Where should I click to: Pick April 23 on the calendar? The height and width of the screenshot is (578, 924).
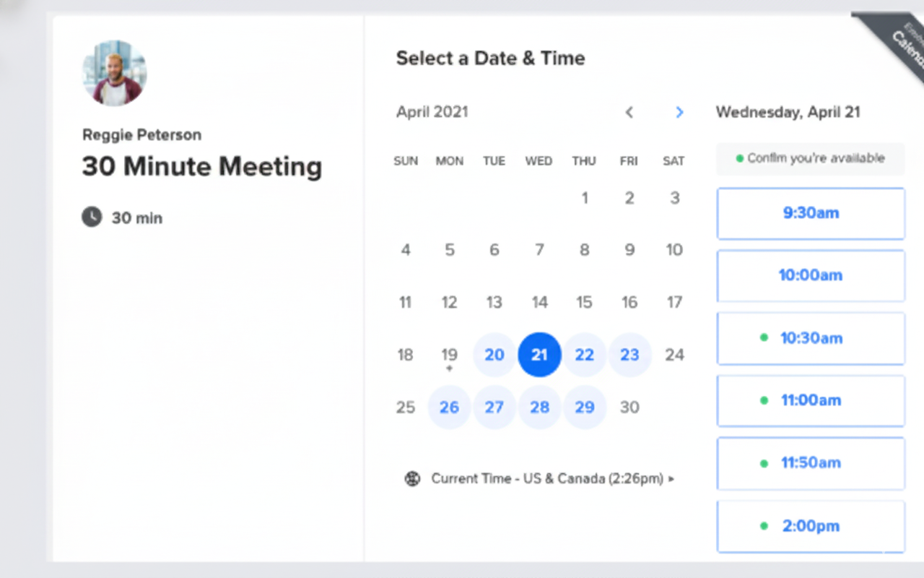pos(629,355)
